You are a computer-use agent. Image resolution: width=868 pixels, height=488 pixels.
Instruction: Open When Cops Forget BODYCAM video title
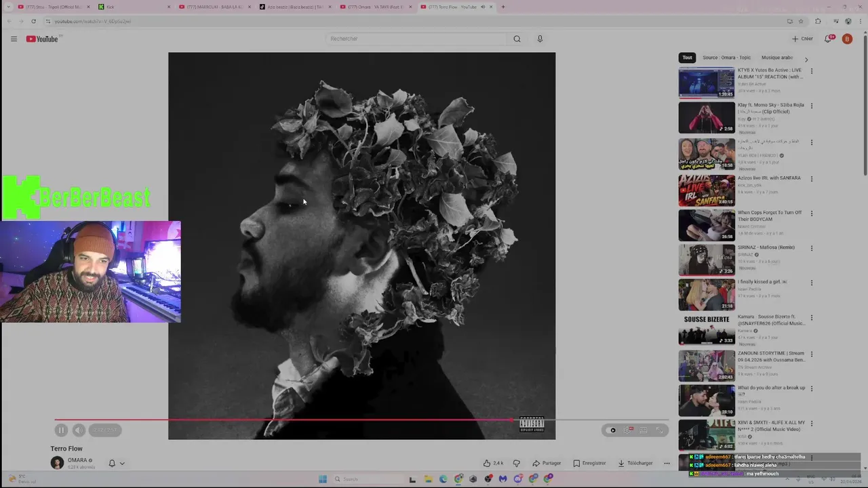pos(770,216)
